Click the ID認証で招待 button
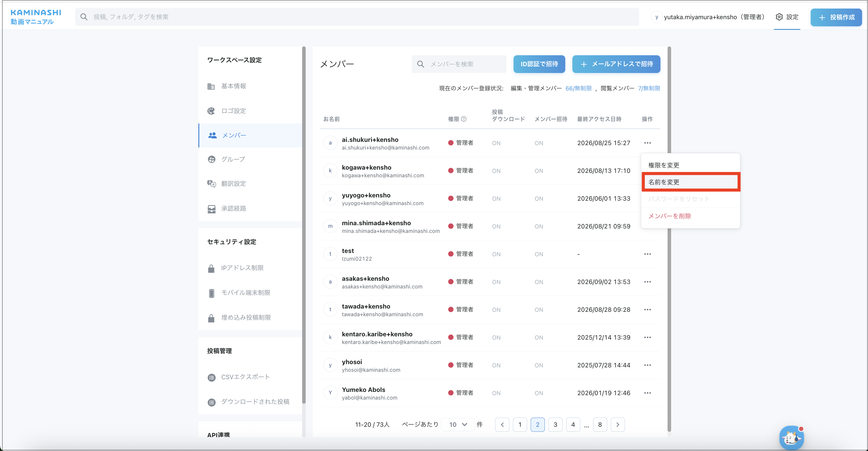Viewport: 868px width, 451px height. tap(539, 64)
